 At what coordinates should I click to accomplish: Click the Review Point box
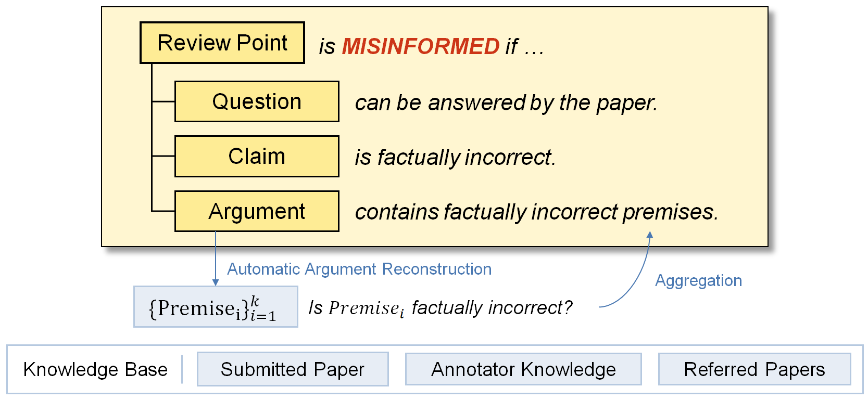[222, 43]
